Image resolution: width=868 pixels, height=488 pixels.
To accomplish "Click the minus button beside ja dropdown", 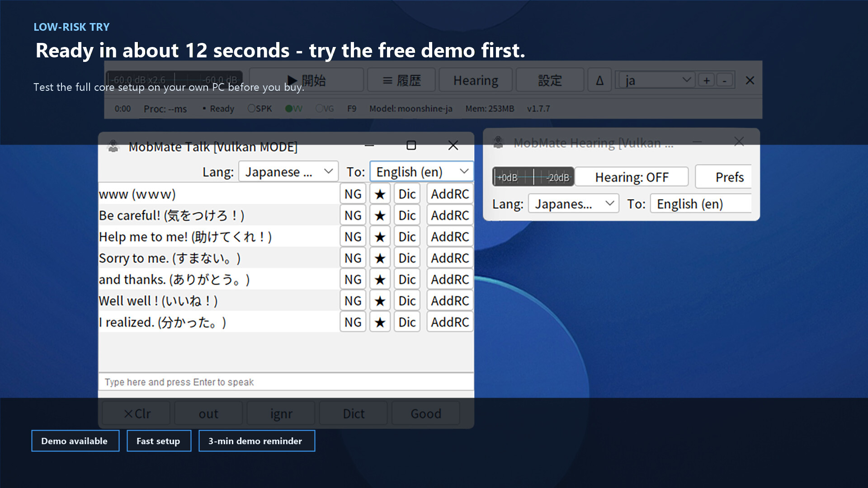I will [725, 80].
